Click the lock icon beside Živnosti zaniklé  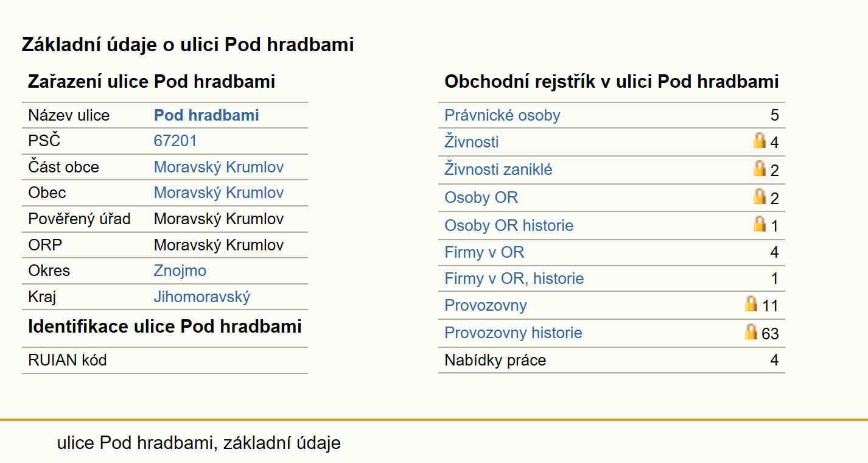pyautogui.click(x=760, y=168)
